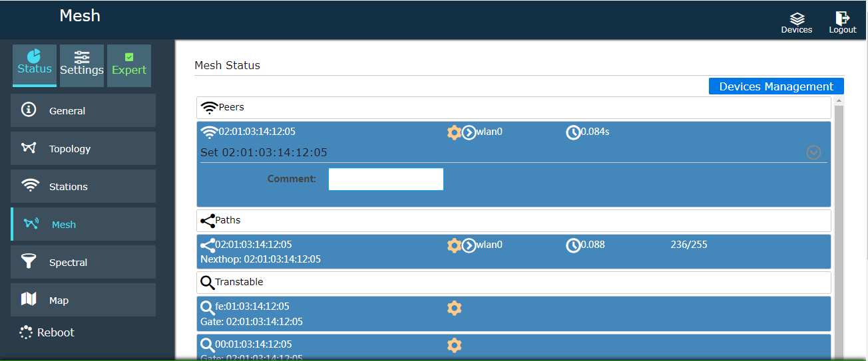
Task: Click the Comment input field
Action: [386, 180]
